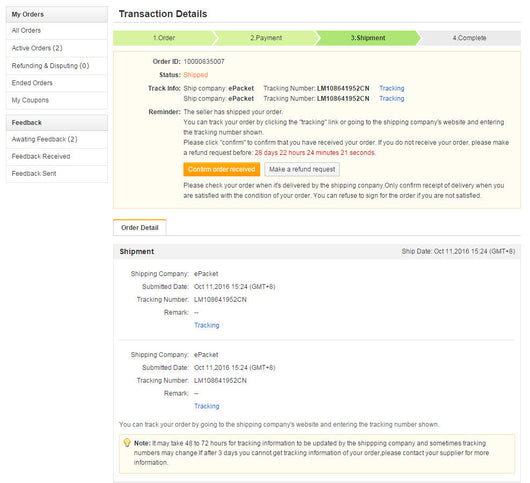
Task: Click Make a refund request button
Action: pyautogui.click(x=302, y=169)
